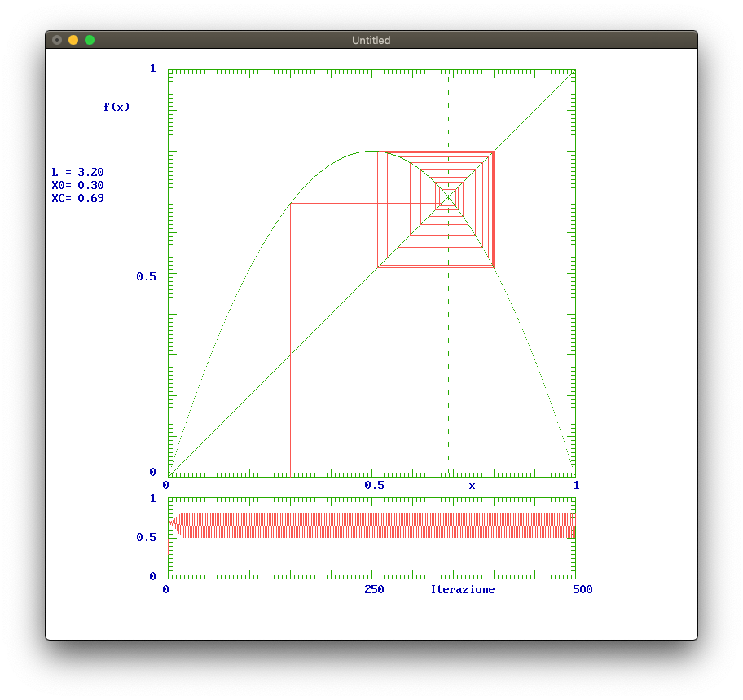Click the "x" label under the main plot
This screenshot has height=700, width=743.
pyautogui.click(x=472, y=485)
